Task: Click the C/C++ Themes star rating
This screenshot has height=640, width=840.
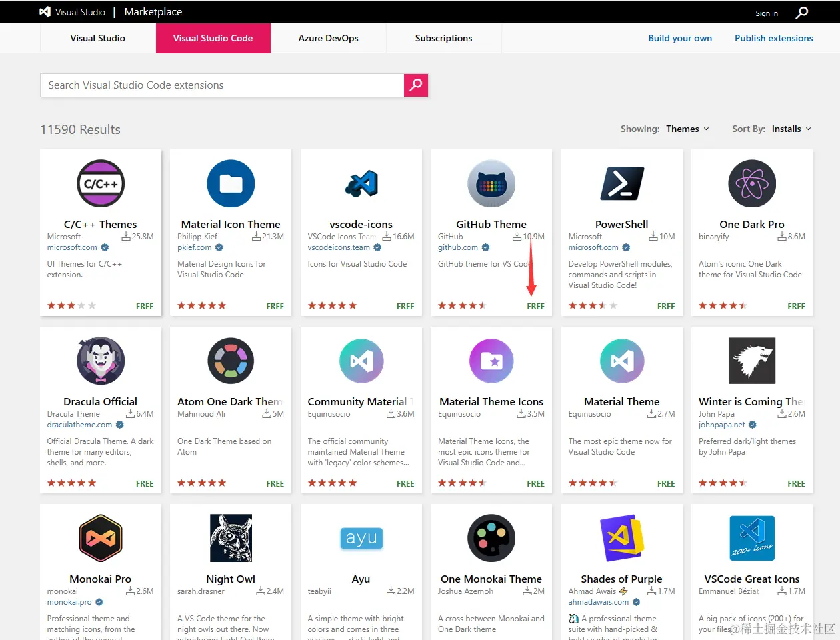Action: (x=71, y=306)
